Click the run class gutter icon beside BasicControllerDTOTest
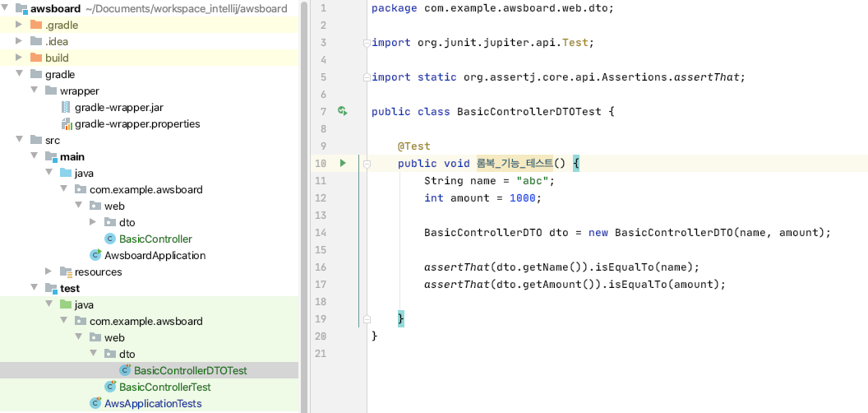 [x=343, y=111]
